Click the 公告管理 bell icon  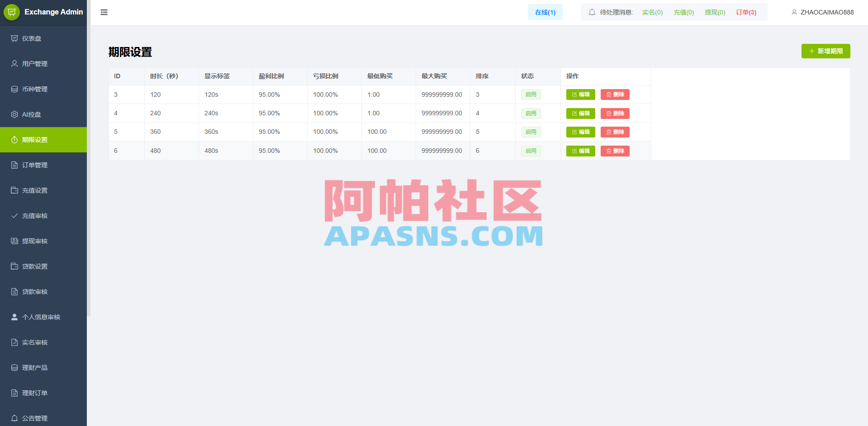14,418
